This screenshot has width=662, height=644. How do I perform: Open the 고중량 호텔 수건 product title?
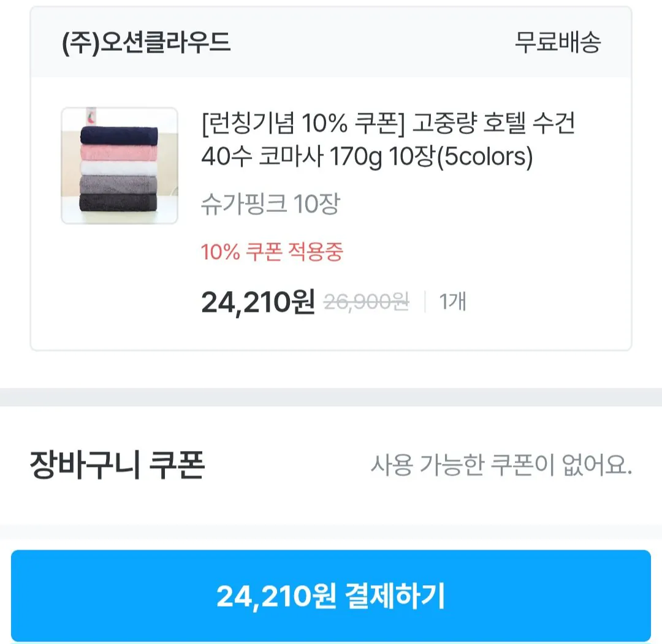494,126
